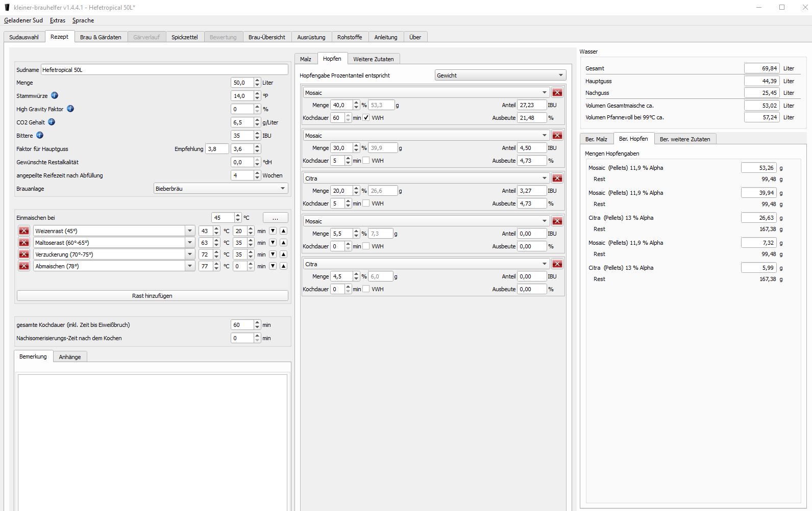
Task: Remove the Abmaischen (78°) rest row
Action: [x=23, y=266]
